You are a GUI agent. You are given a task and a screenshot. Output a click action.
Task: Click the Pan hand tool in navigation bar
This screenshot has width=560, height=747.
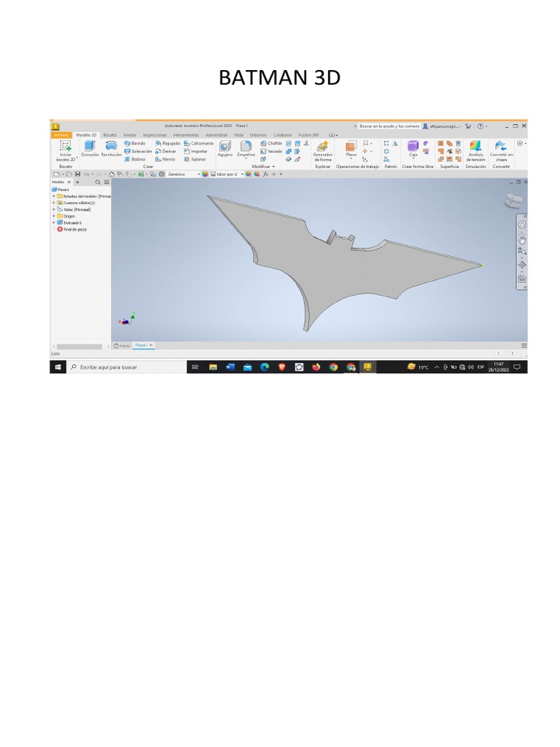coord(522,240)
